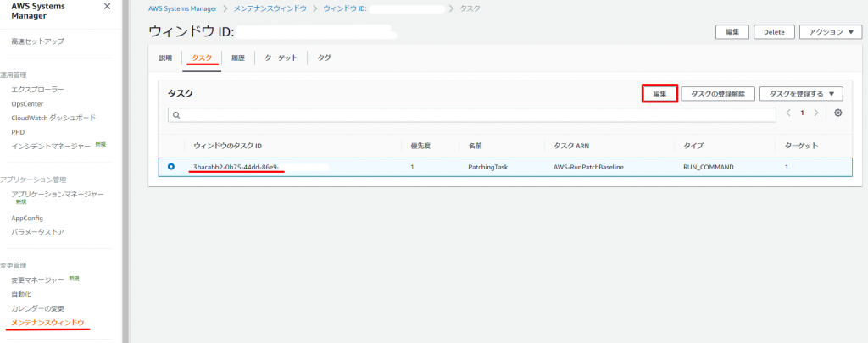Screen dimensions: 868x343
Task: Open PHD in sidebar
Action: point(18,132)
